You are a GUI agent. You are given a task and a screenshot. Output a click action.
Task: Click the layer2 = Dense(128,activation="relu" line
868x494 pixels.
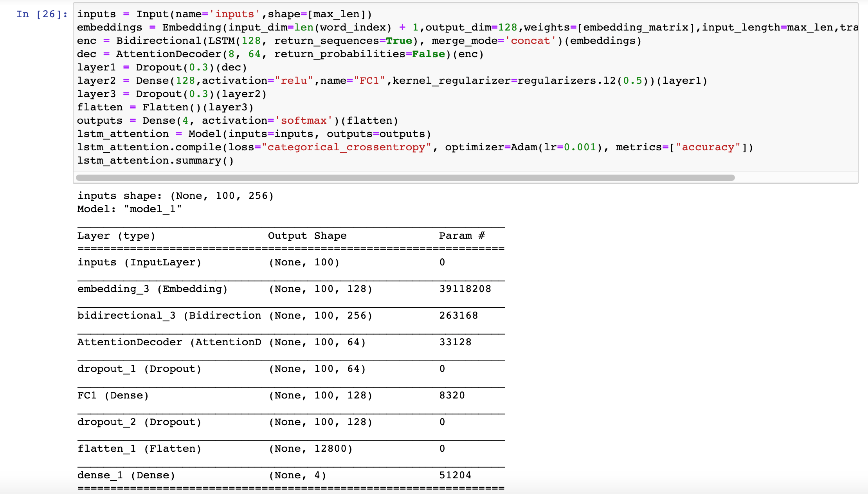click(x=392, y=81)
